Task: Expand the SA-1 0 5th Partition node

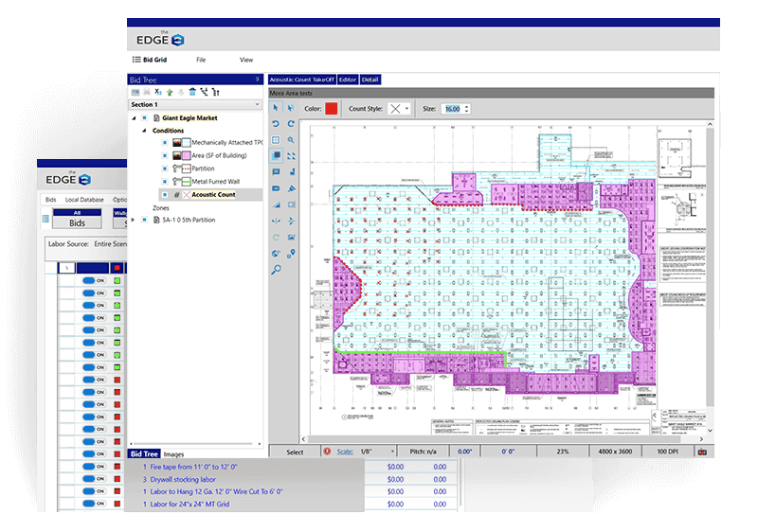Action: 133,220
